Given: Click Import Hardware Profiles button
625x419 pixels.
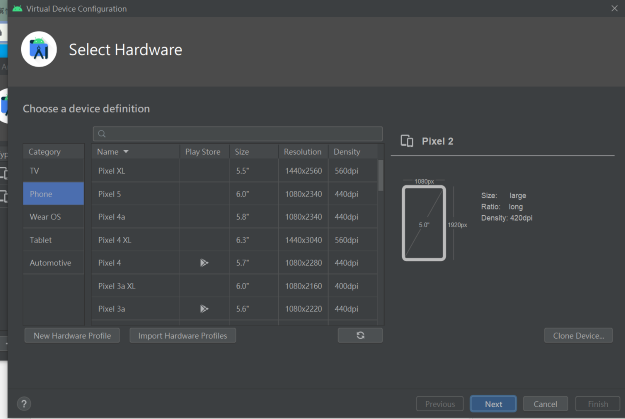Looking at the screenshot, I should (x=183, y=336).
